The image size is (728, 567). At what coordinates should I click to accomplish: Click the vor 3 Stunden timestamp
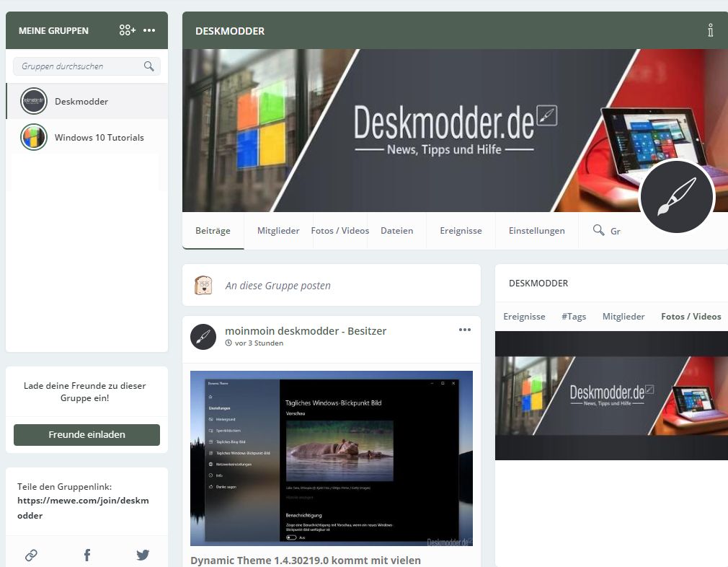[259, 343]
